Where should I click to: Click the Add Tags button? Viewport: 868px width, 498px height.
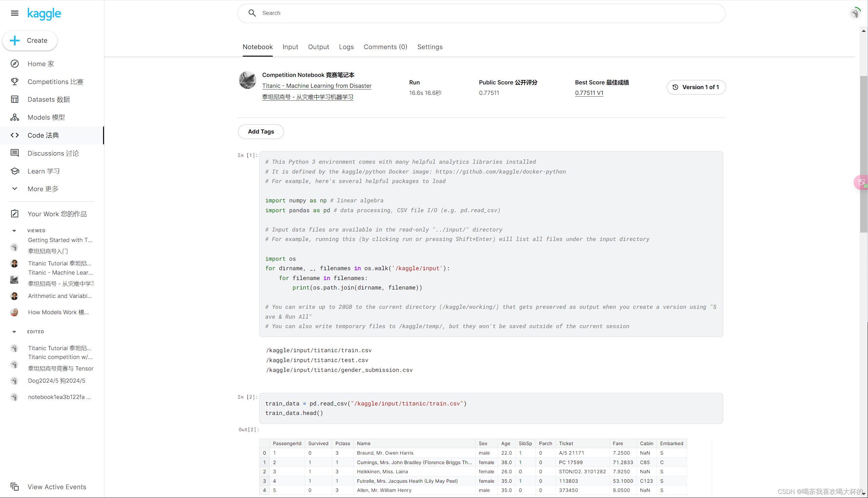click(x=261, y=132)
